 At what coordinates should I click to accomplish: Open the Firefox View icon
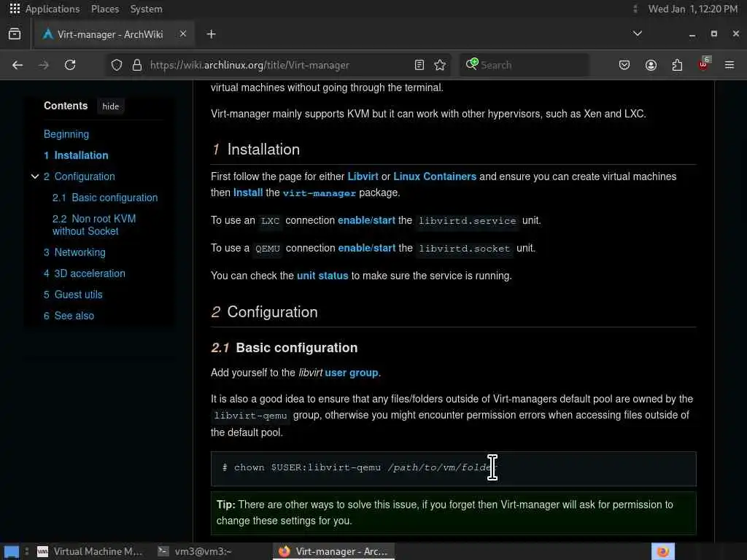(x=15, y=34)
